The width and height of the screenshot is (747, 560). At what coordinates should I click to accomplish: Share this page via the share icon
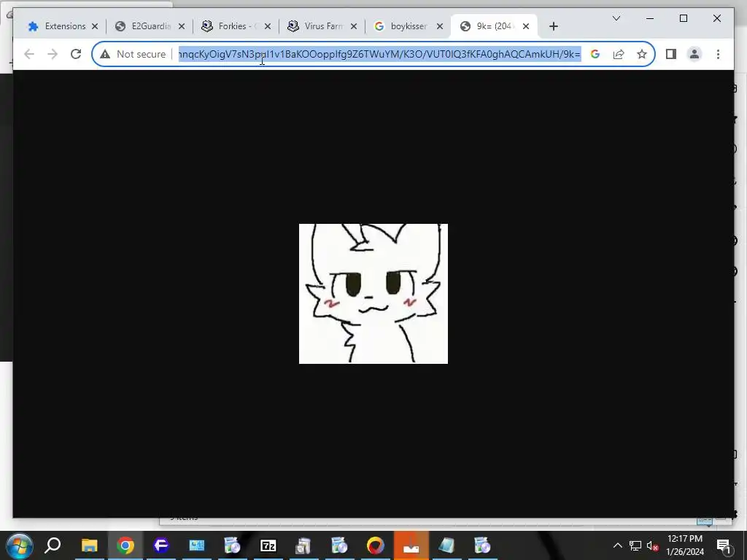coord(619,54)
